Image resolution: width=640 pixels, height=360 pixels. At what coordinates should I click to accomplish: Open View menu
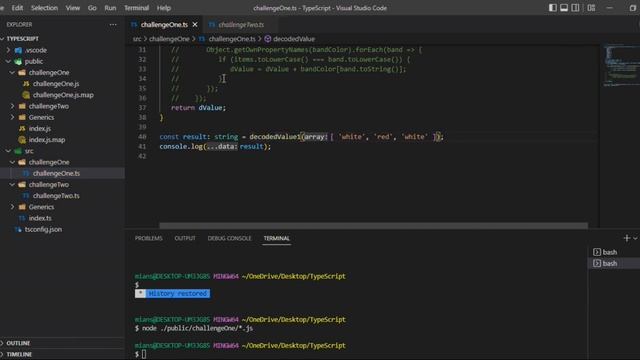(73, 8)
